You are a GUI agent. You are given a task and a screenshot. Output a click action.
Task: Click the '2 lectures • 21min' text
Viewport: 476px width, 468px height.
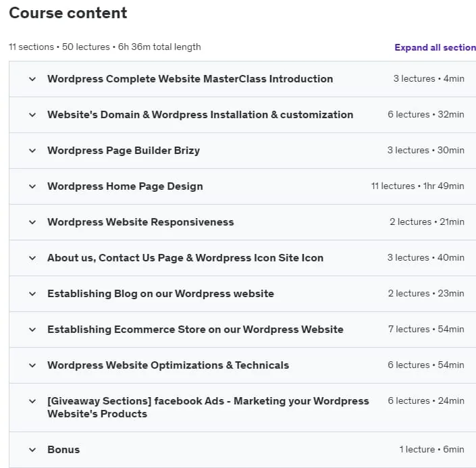click(427, 222)
